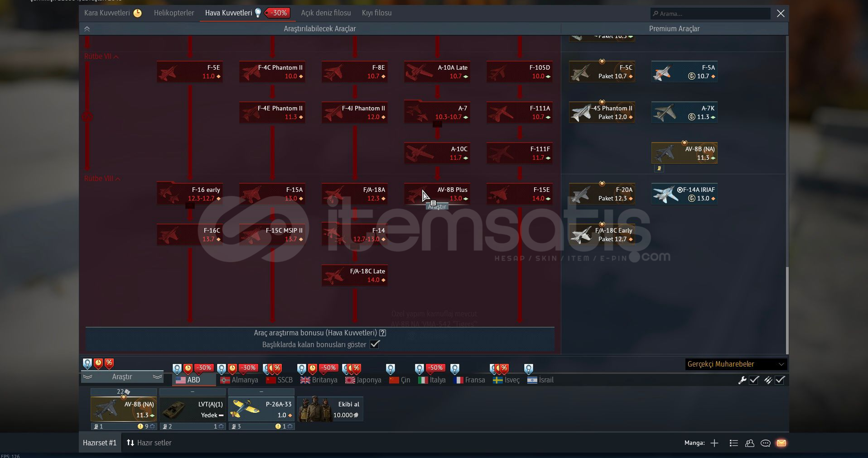Expand left chevron of Araştır bar
This screenshot has width=868, height=458.
pos(88,377)
